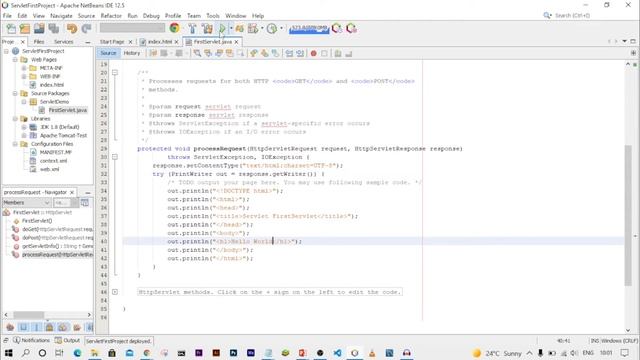Toggle Show Inner Classes filter in Navigator
Screen dimensions: 640x360
click(63, 327)
